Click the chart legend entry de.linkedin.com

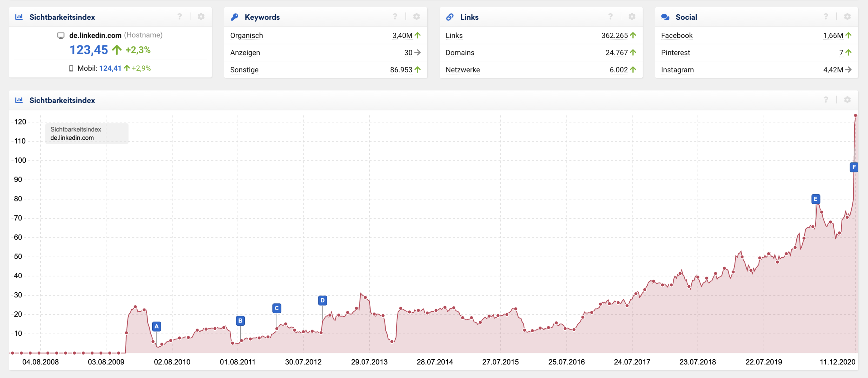pyautogui.click(x=72, y=138)
